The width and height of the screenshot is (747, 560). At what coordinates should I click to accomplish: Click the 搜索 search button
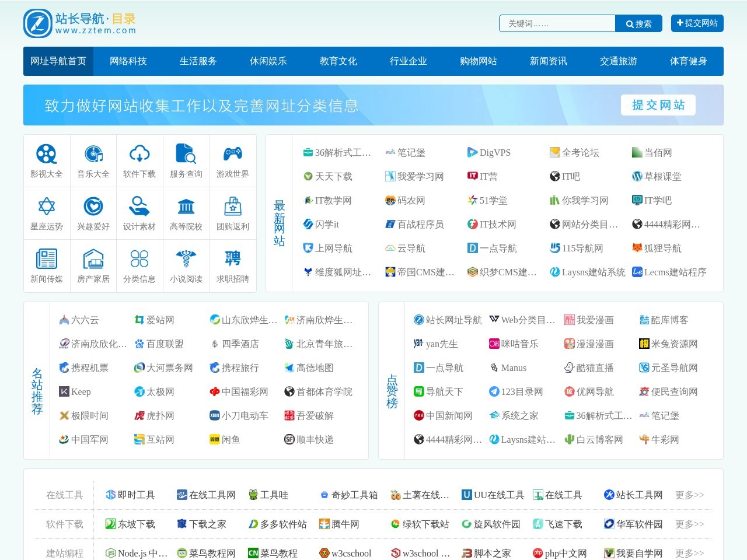click(x=638, y=23)
